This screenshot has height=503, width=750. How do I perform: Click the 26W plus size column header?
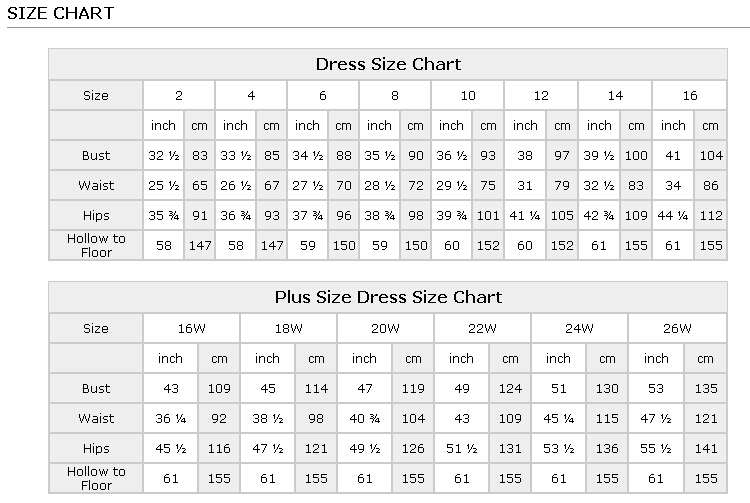tap(677, 329)
